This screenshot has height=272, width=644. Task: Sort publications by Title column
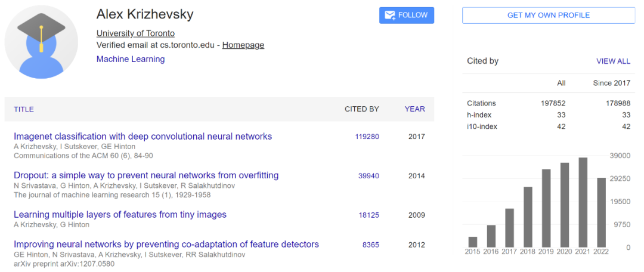point(24,109)
